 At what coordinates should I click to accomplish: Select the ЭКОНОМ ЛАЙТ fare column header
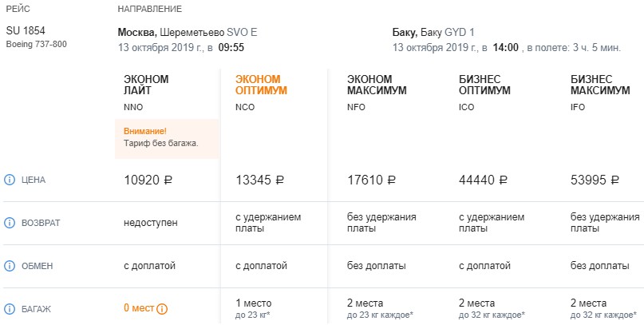tap(147, 85)
